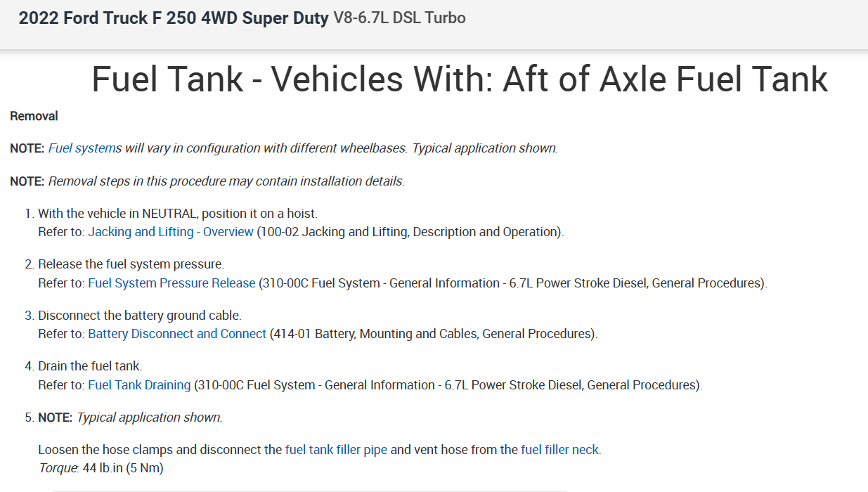Screen dimensions: 868x492
Task: Click the Removal section heading
Action: click(x=34, y=116)
